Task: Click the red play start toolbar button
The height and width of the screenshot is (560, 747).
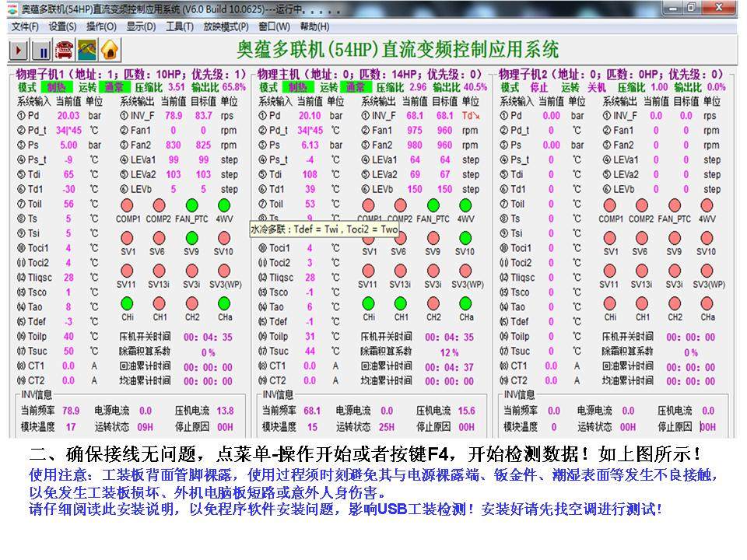Action: point(19,50)
